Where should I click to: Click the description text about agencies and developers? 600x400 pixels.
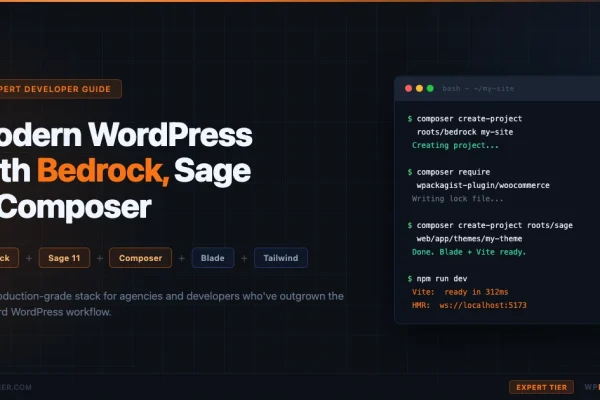tap(172, 304)
